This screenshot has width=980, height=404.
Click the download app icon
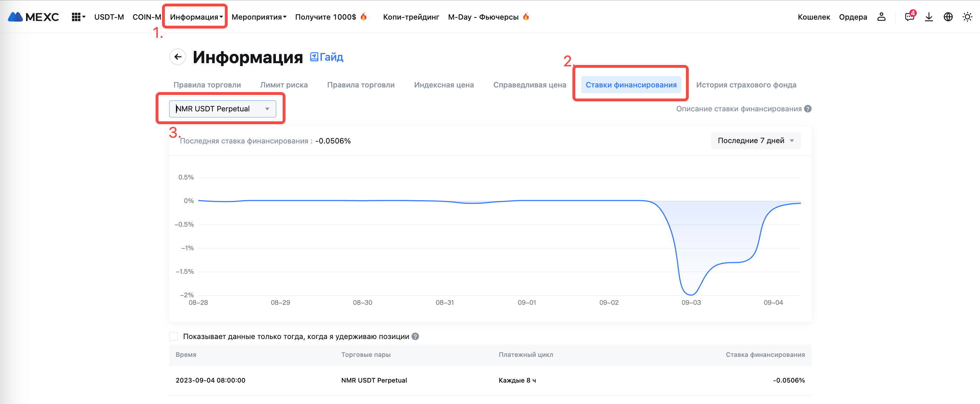(929, 17)
